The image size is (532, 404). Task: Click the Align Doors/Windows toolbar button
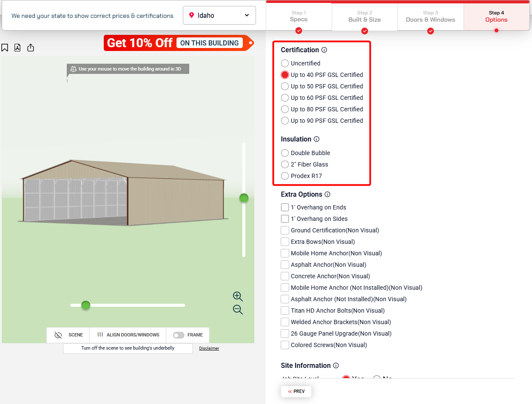coord(128,335)
